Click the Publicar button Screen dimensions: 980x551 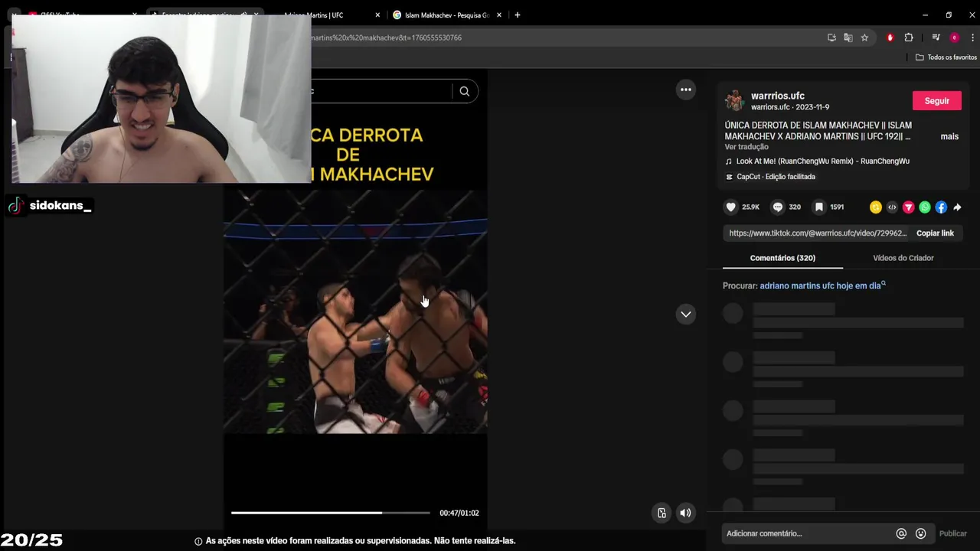[952, 533]
